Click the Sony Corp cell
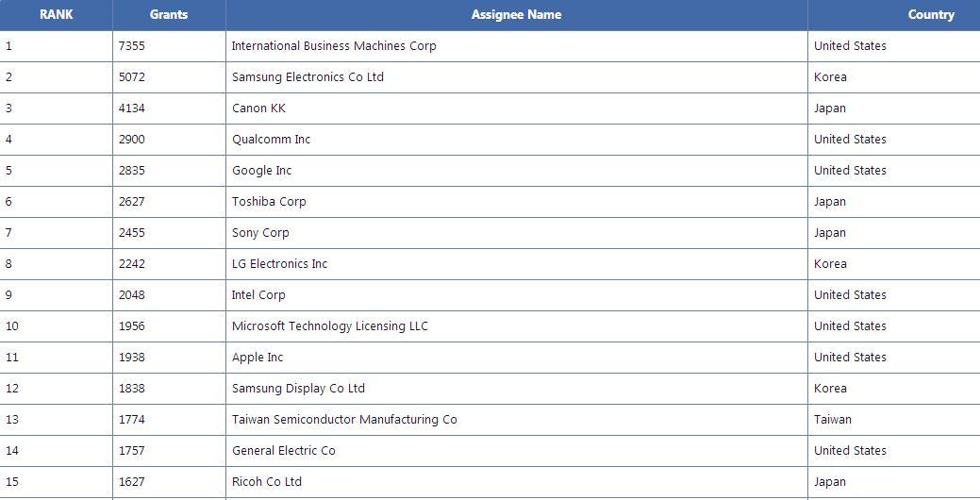 (x=260, y=232)
